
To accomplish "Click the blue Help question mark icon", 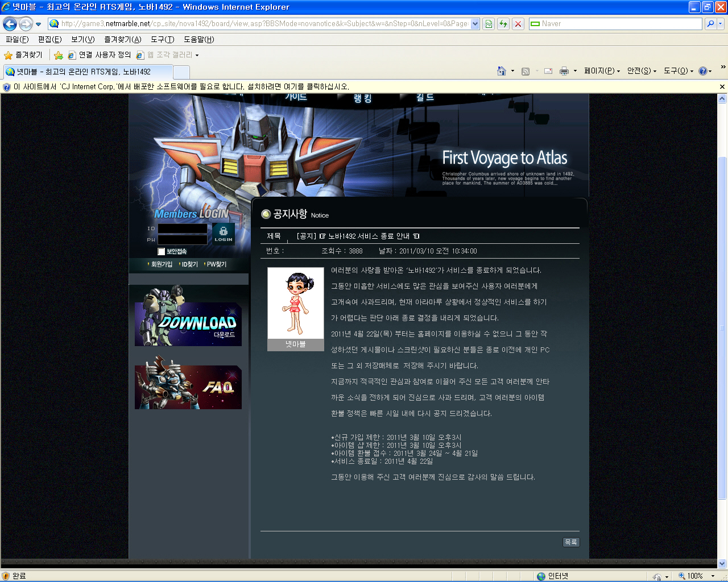I will (703, 71).
